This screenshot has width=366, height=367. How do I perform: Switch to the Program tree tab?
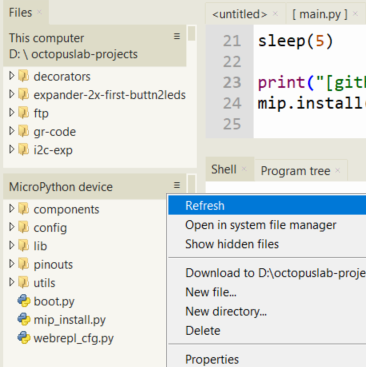pyautogui.click(x=295, y=171)
